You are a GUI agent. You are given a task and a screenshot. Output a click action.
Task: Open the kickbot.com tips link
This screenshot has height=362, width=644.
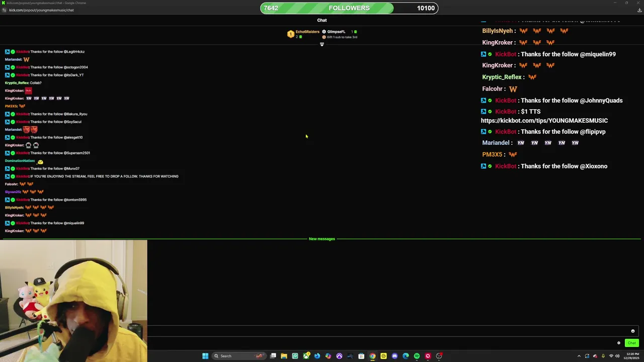pos(544,121)
